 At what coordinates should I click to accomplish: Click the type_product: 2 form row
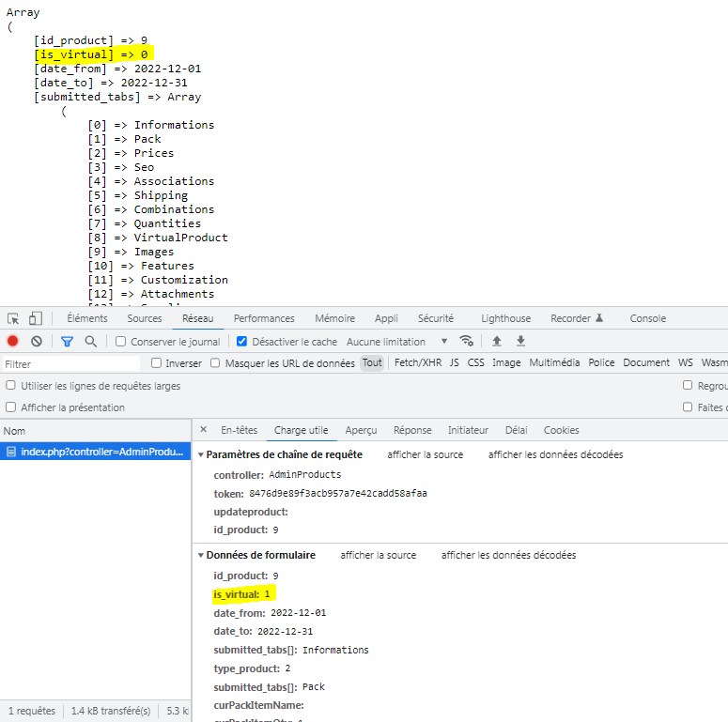coord(252,668)
